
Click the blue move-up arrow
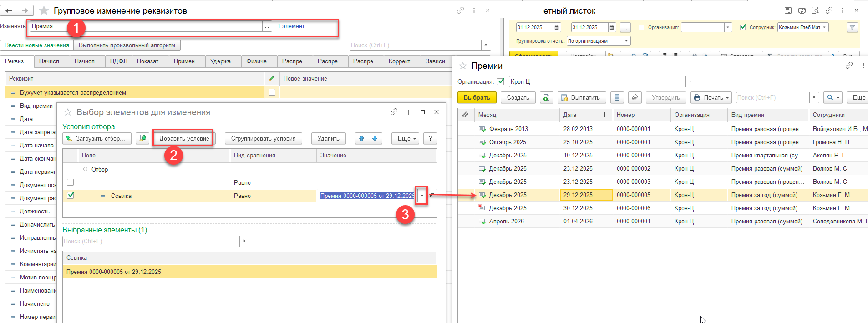[361, 138]
